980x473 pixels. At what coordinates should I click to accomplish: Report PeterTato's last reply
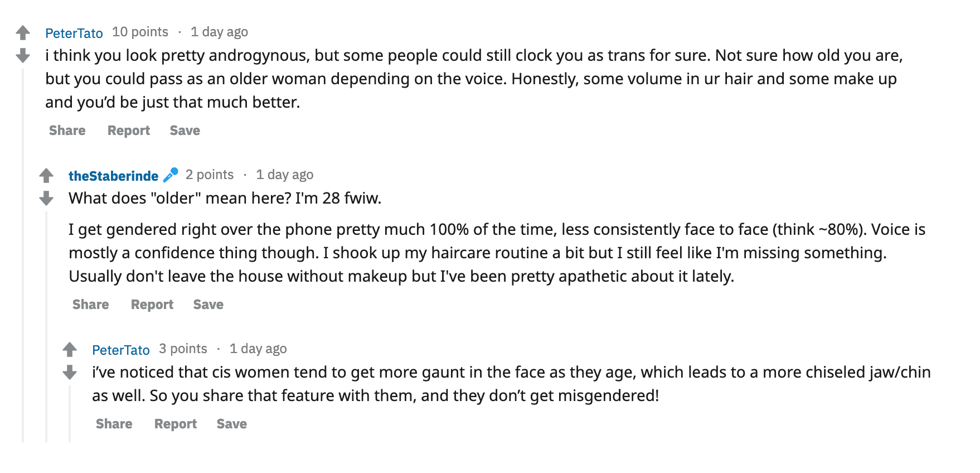click(176, 424)
